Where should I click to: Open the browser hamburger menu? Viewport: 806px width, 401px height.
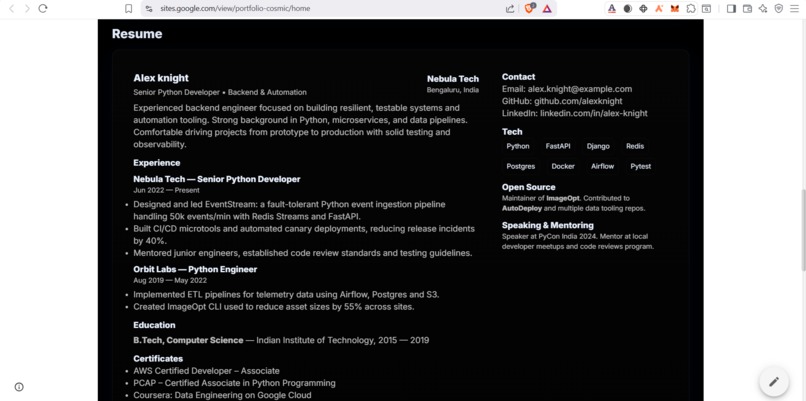tap(795, 9)
